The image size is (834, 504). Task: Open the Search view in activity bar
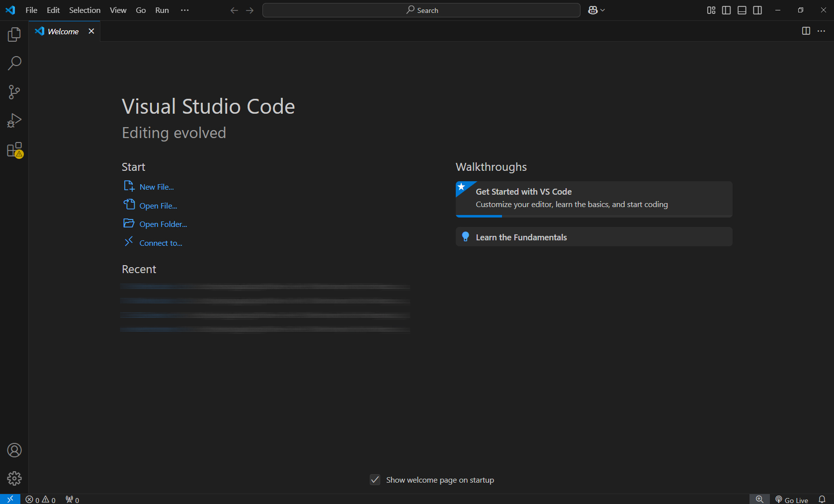(14, 63)
